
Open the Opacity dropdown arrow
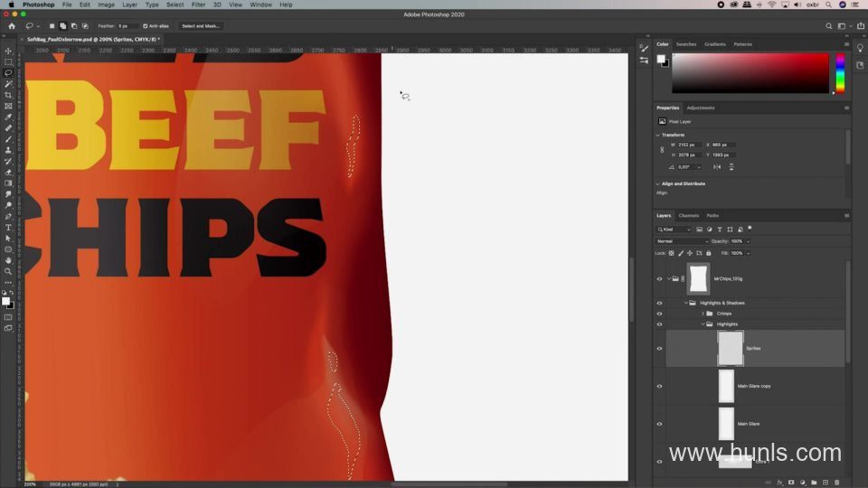click(748, 241)
